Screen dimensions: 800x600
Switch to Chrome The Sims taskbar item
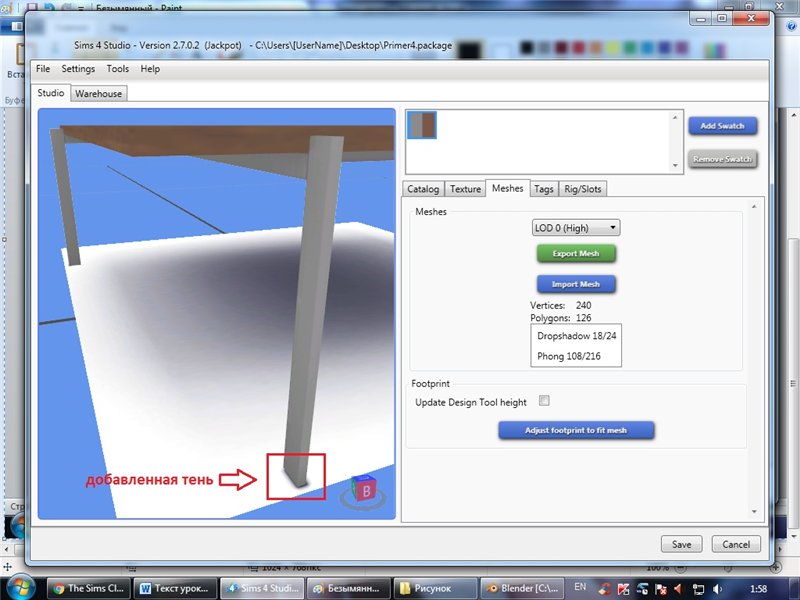pos(88,588)
